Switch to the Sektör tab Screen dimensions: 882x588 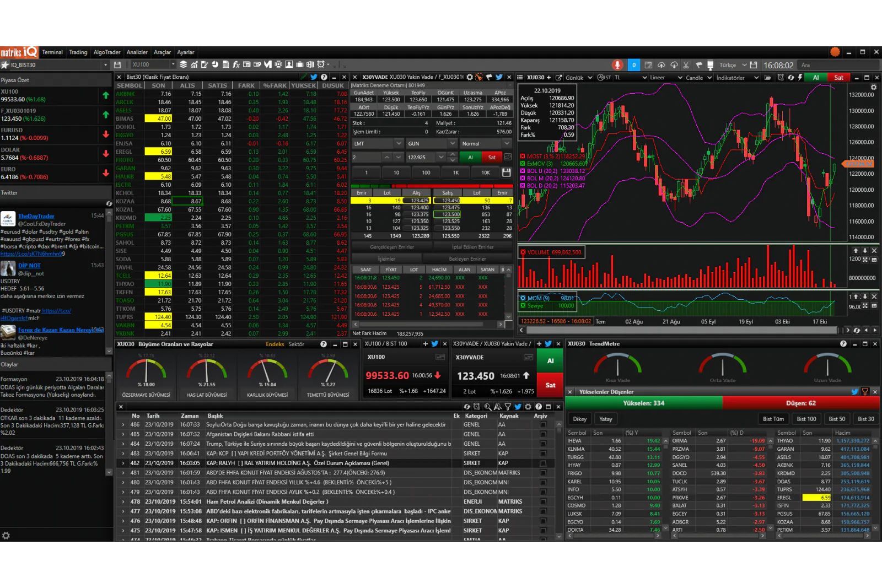tap(296, 344)
